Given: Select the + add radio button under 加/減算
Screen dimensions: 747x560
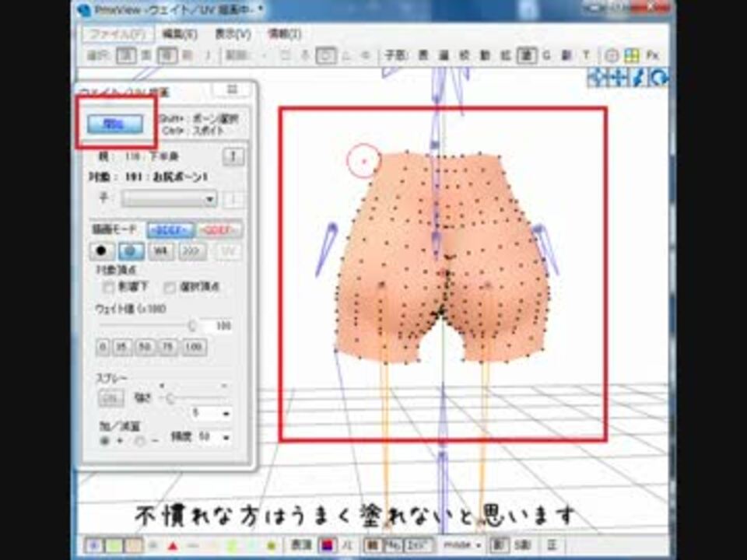Looking at the screenshot, I should click(103, 441).
